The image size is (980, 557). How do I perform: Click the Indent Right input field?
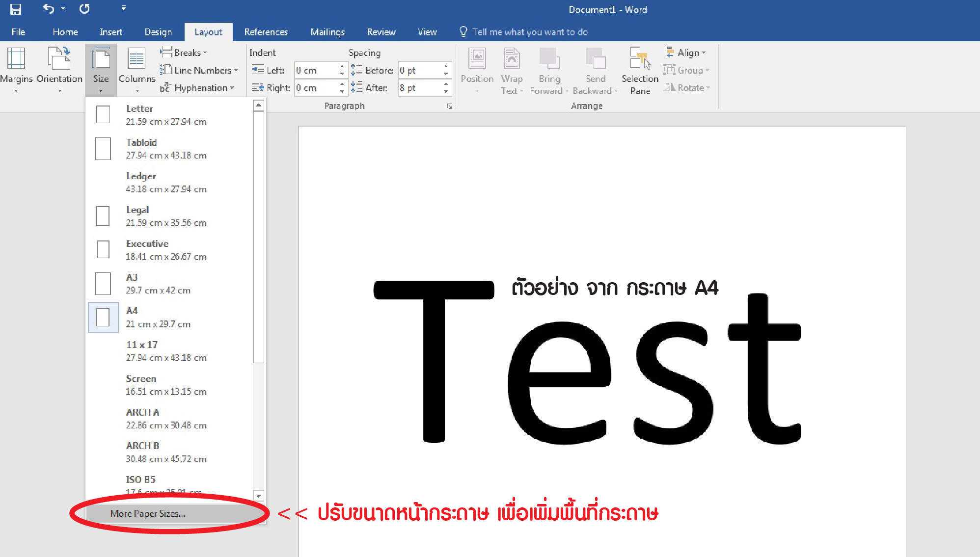click(x=316, y=88)
